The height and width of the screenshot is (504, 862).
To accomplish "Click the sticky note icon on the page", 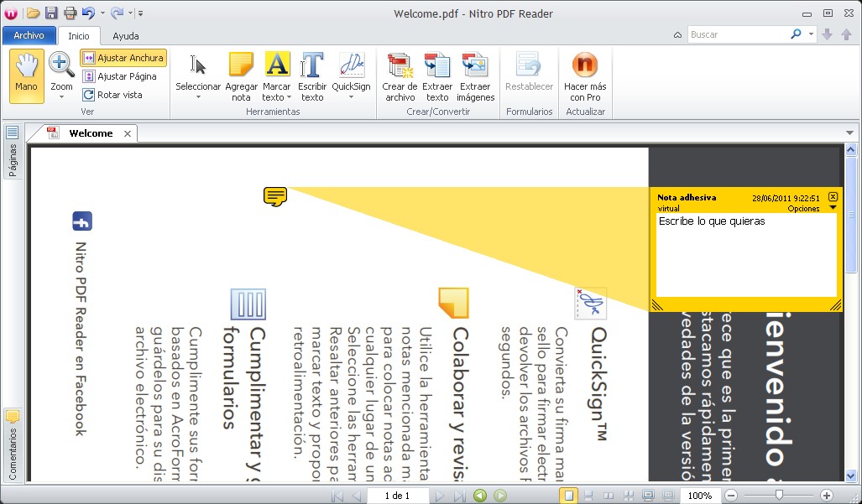I will (x=274, y=196).
